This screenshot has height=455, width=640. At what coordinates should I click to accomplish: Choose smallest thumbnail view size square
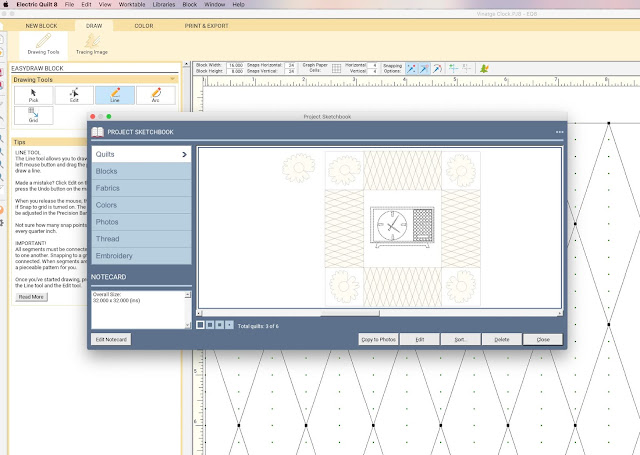pyautogui.click(x=229, y=325)
